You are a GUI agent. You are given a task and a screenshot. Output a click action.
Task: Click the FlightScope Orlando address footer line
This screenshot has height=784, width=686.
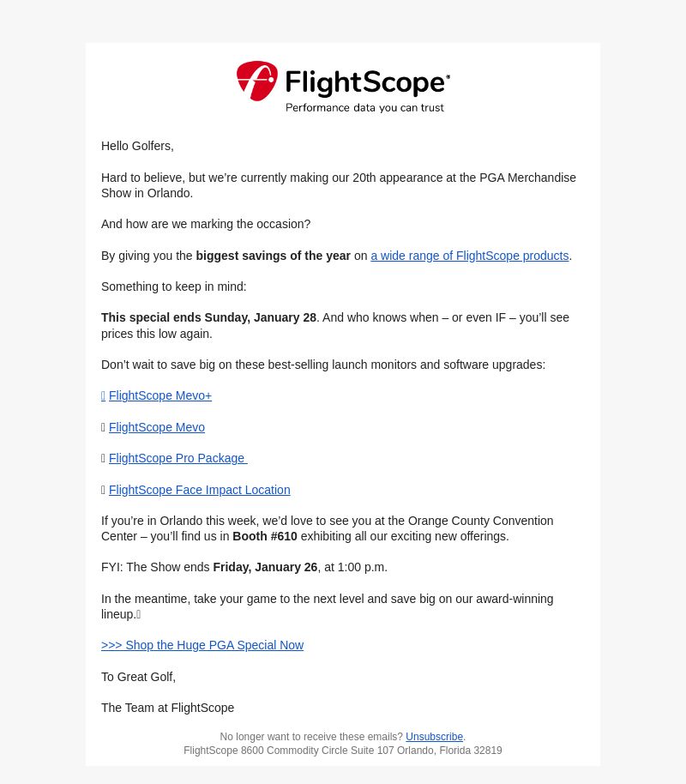pos(342,751)
